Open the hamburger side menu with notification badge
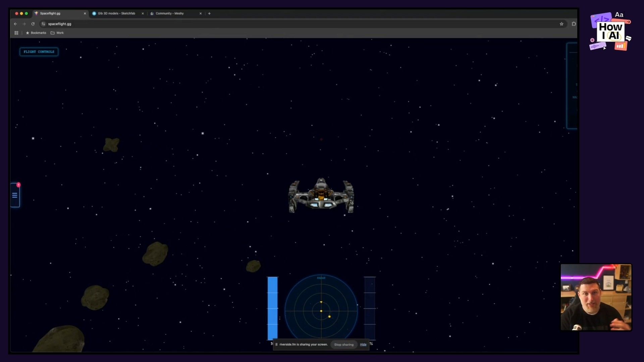The height and width of the screenshot is (362, 644). pyautogui.click(x=15, y=195)
